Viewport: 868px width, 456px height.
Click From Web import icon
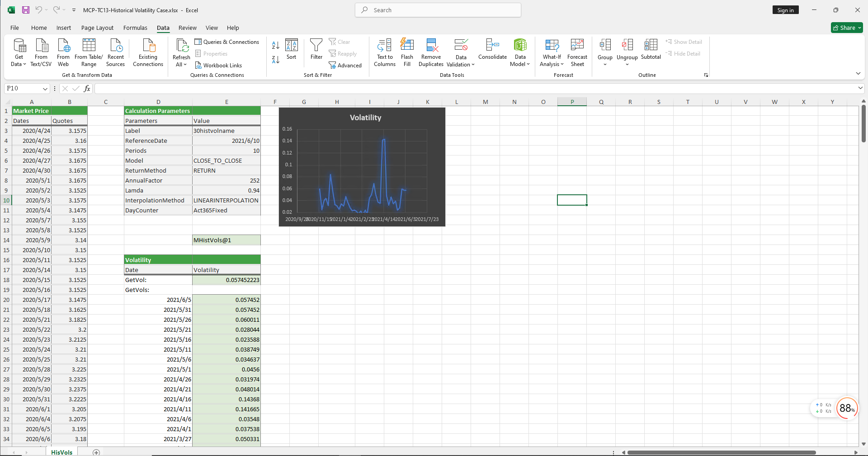[63, 52]
